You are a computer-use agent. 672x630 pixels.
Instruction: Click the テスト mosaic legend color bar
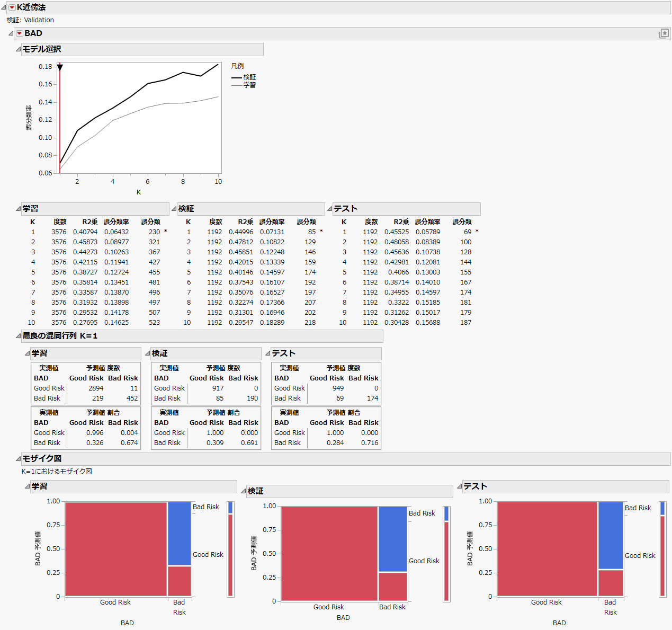[662, 549]
